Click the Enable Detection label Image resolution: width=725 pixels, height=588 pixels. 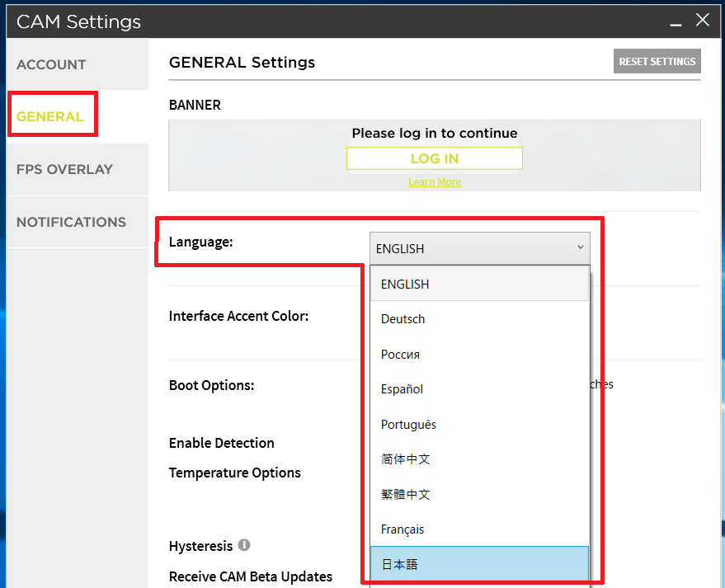(222, 443)
